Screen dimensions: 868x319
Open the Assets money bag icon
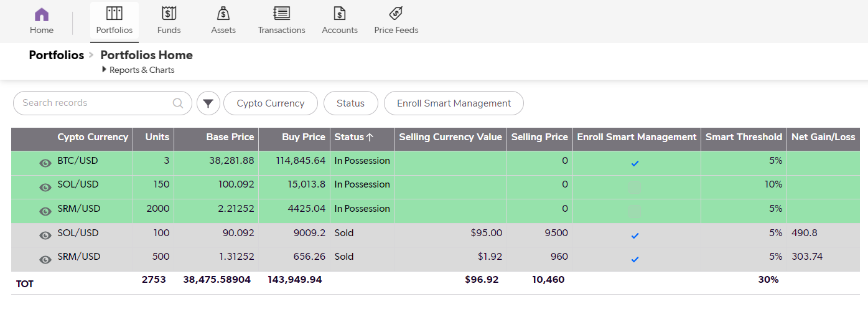(223, 13)
